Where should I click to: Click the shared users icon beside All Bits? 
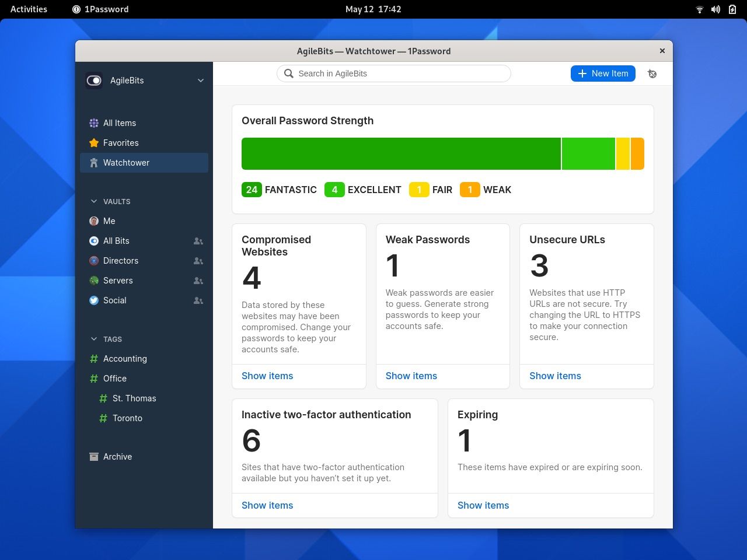198,241
